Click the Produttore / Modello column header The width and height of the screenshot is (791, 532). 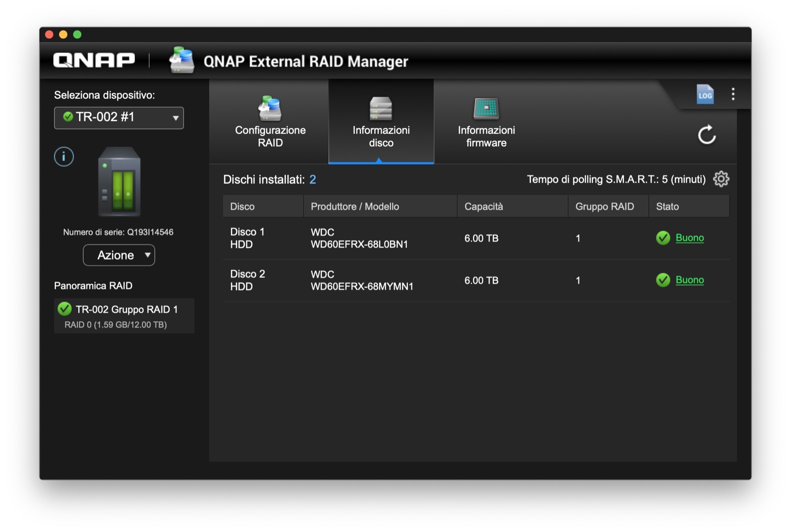tap(380, 206)
